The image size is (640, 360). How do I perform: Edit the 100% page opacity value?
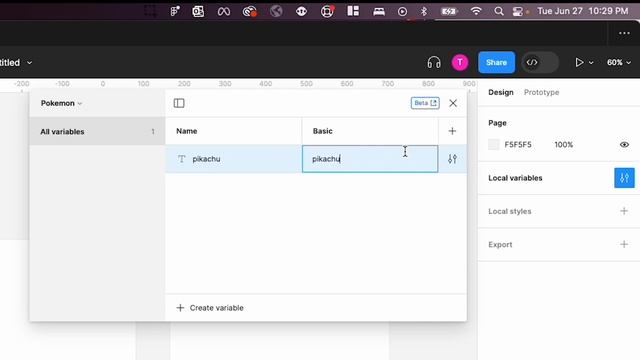coord(563,144)
